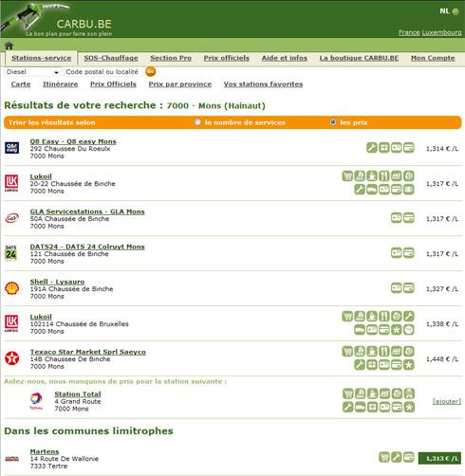Open the Prix par province link
This screenshot has width=465, height=476.
click(180, 84)
